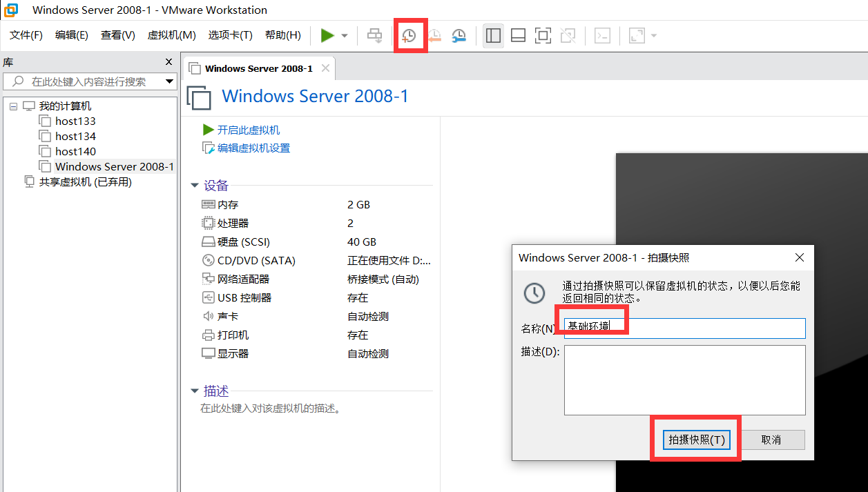Click the 桥接模式 (自动) network value
This screenshot has height=492, width=868.
pos(383,279)
